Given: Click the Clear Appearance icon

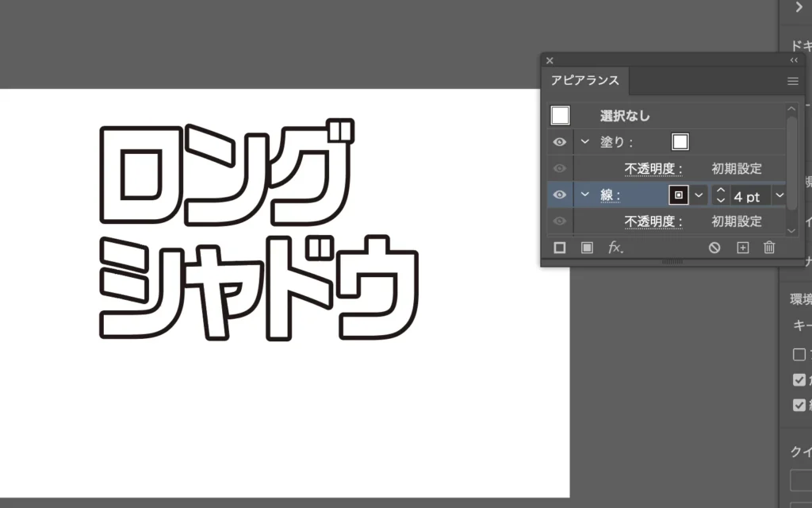Looking at the screenshot, I should tap(714, 248).
